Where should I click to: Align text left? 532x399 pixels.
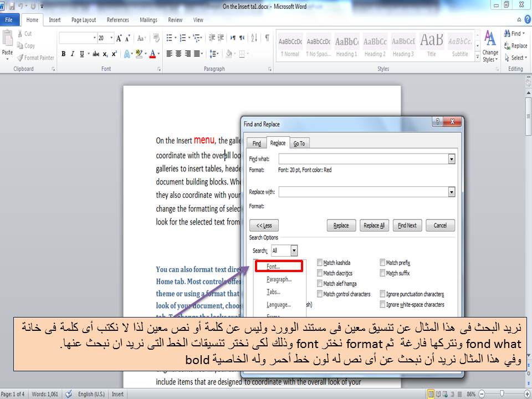[x=170, y=54]
